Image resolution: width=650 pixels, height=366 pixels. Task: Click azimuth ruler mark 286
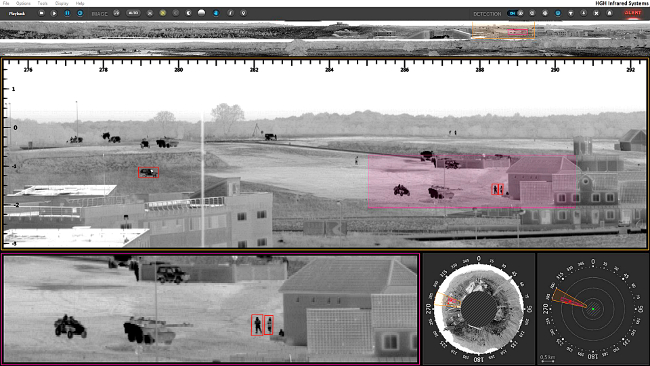[404, 70]
